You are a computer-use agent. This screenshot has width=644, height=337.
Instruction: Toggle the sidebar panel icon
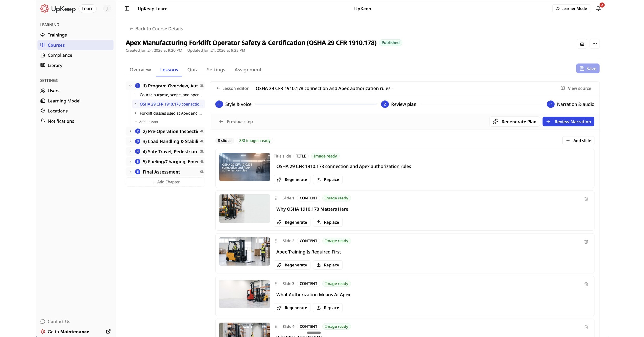[127, 9]
